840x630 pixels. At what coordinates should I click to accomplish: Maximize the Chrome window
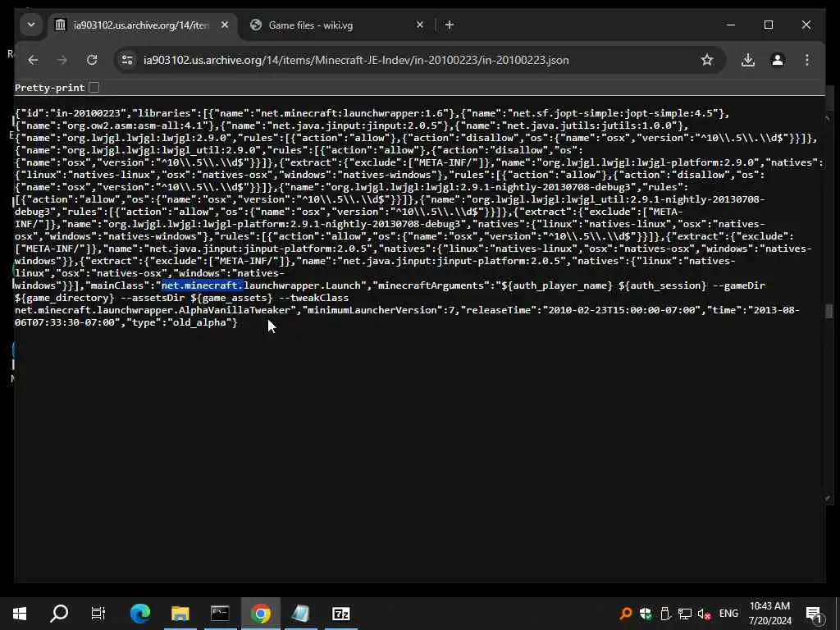point(769,25)
